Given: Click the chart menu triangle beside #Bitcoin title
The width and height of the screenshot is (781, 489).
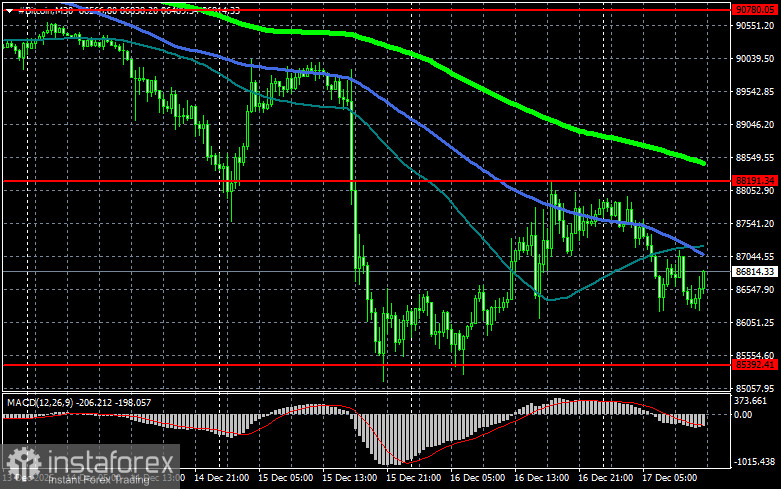Looking at the screenshot, I should (x=9, y=10).
